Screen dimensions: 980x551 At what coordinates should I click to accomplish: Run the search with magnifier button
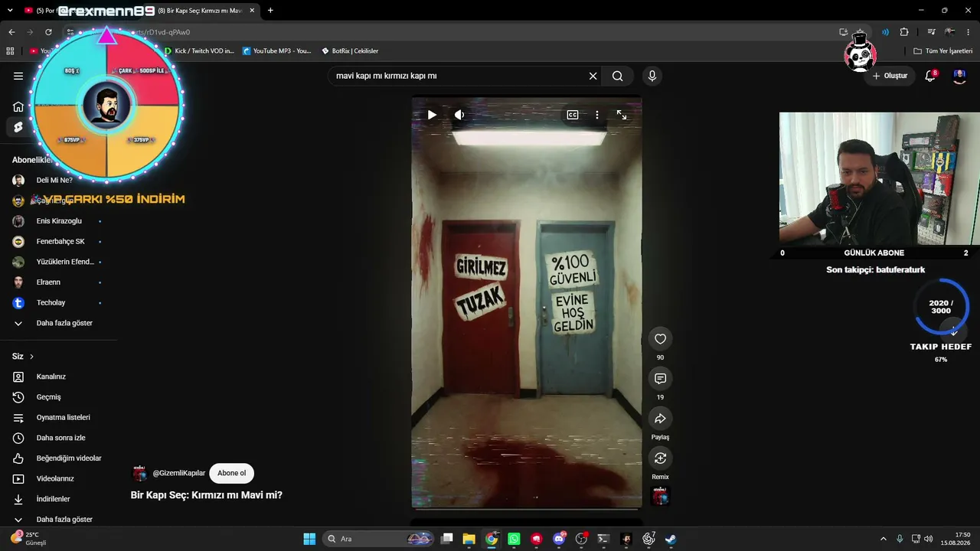coord(618,76)
